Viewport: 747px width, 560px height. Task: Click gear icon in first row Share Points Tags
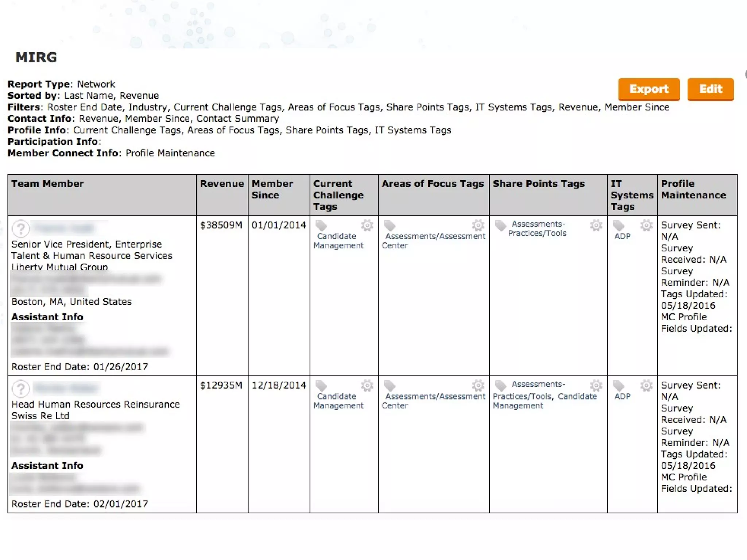pyautogui.click(x=596, y=225)
